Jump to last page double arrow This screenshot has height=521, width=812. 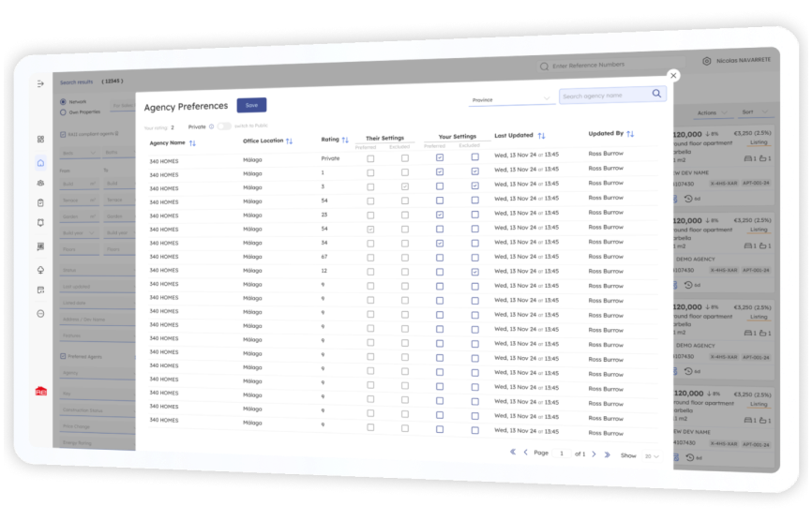[608, 454]
